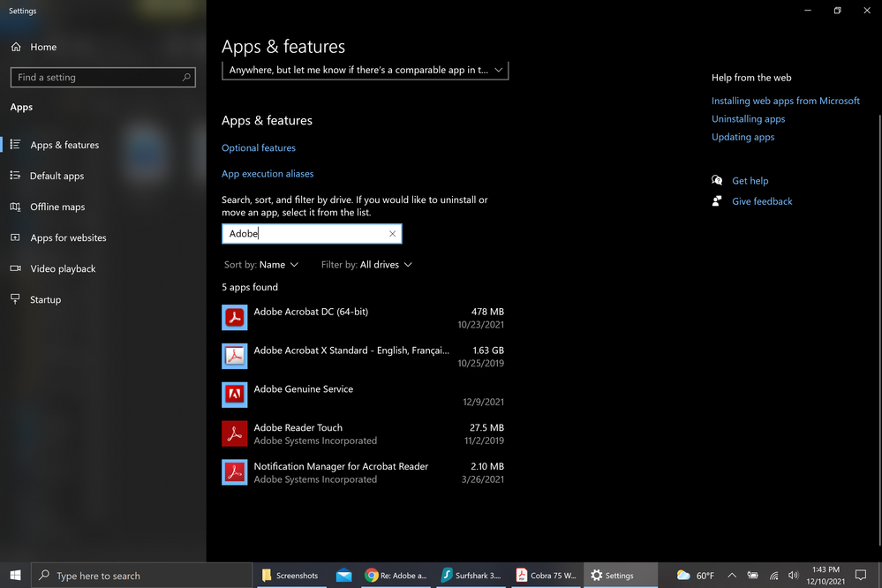Screen dimensions: 882x588
Task: Select Adobe Reader Touch entry name
Action: 298,427
